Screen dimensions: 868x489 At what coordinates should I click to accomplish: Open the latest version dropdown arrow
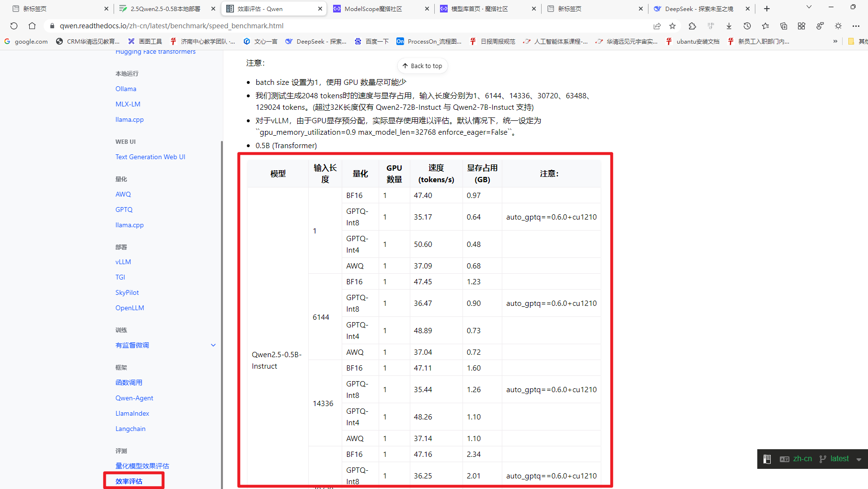point(859,459)
